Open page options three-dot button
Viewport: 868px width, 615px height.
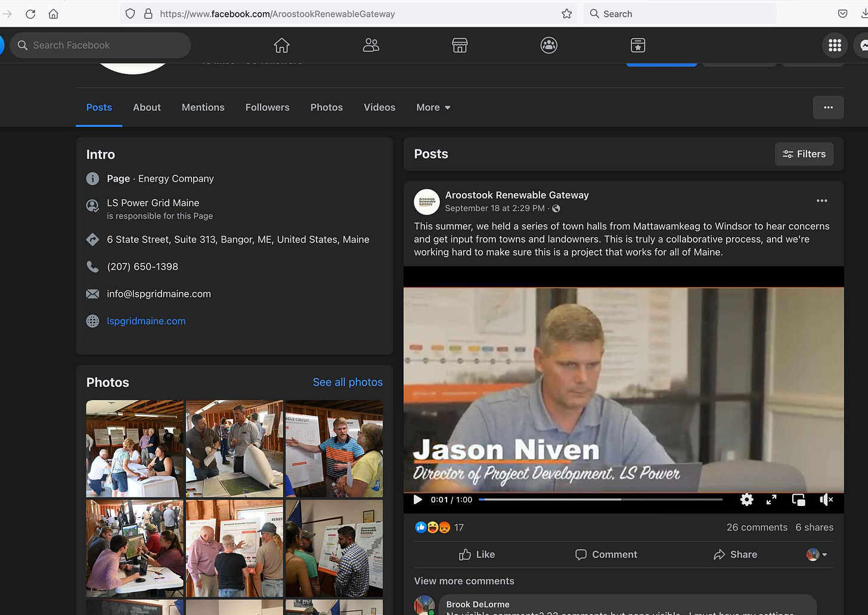pyautogui.click(x=828, y=107)
